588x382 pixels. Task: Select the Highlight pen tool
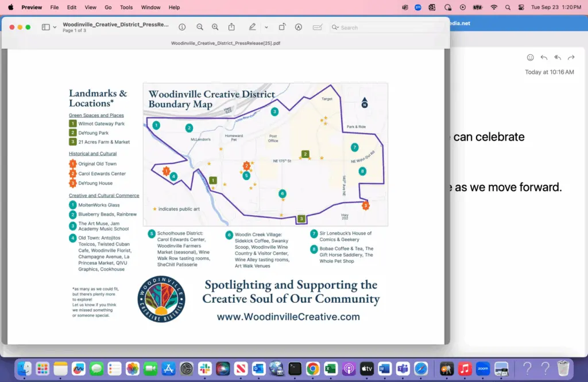tap(252, 27)
